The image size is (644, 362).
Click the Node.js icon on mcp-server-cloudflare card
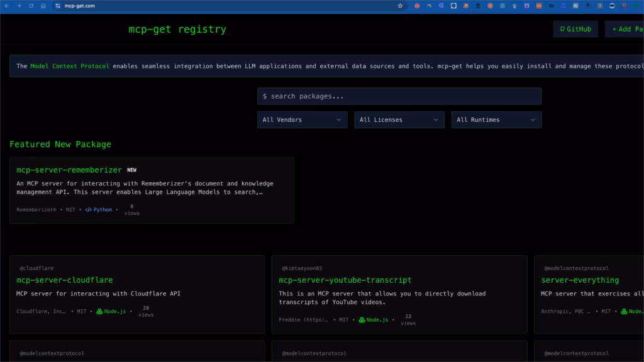click(99, 312)
